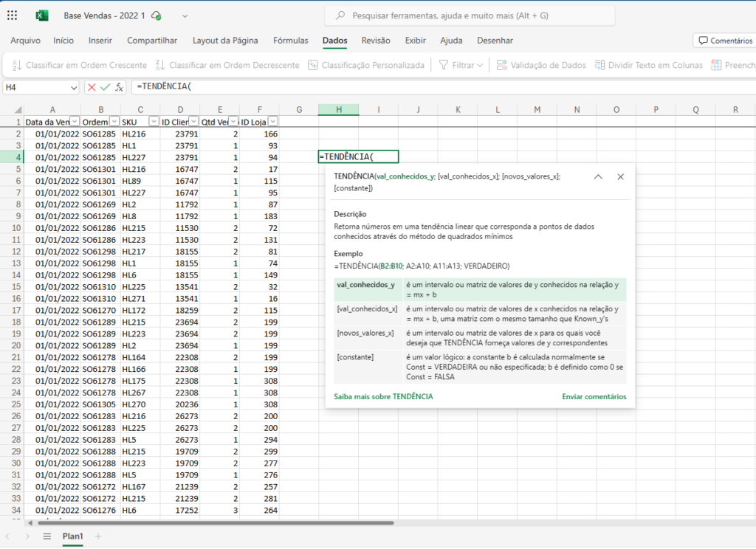
Task: Expand the file name dropdown chevron
Action: [185, 16]
